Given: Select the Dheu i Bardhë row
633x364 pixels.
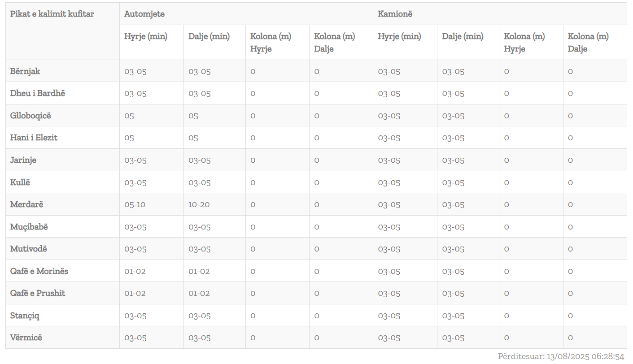Looking at the screenshot, I should pos(38,93).
